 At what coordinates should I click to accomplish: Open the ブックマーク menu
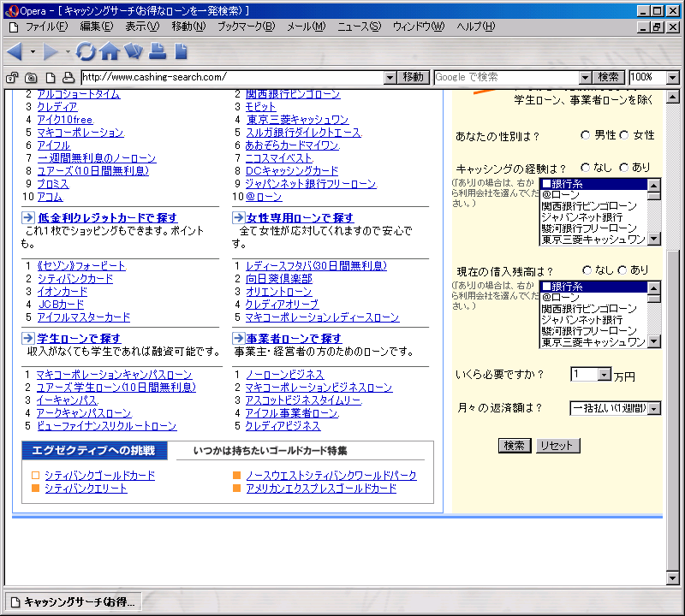(x=247, y=27)
